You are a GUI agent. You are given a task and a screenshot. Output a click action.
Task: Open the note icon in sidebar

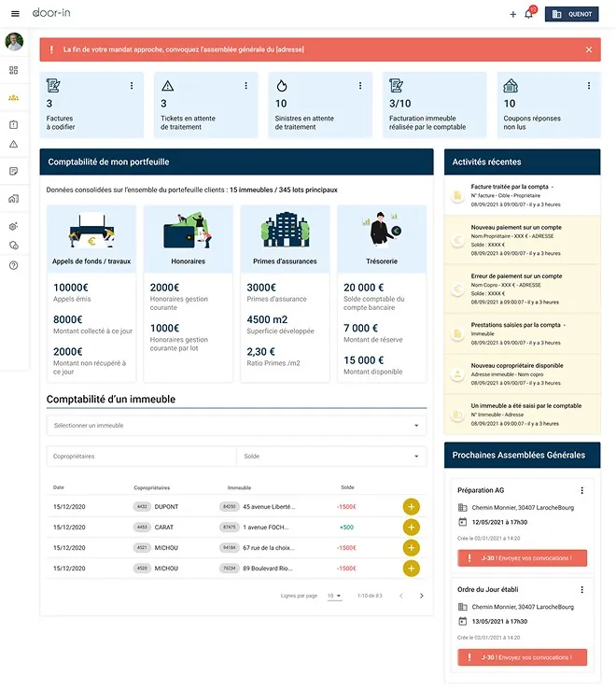point(14,171)
